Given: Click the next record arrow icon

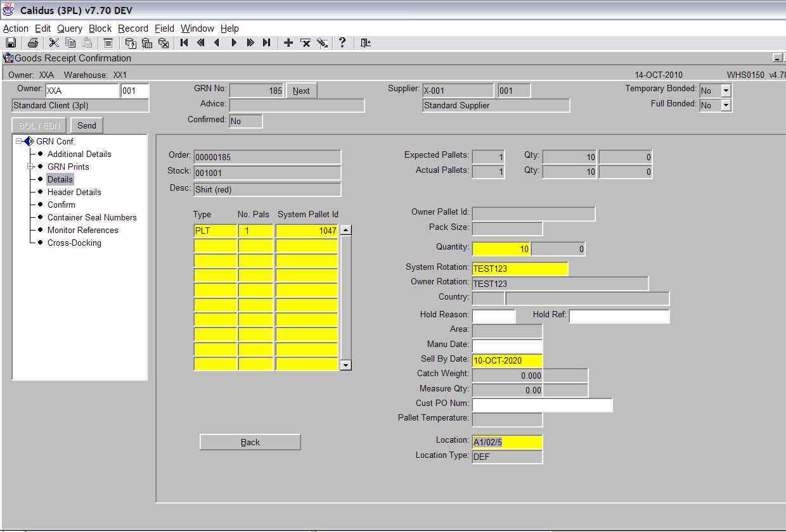Looking at the screenshot, I should tap(234, 42).
